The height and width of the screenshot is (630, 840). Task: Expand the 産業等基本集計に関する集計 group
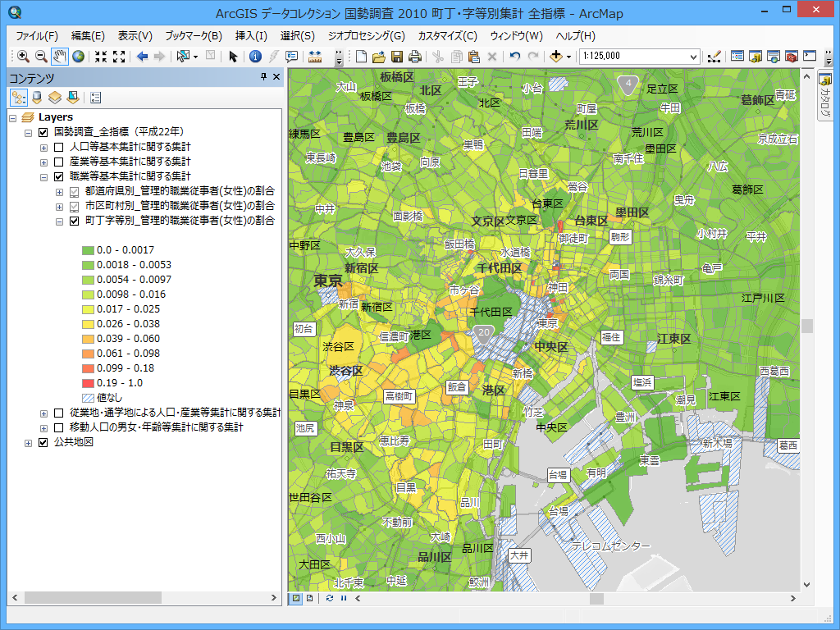pyautogui.click(x=43, y=162)
